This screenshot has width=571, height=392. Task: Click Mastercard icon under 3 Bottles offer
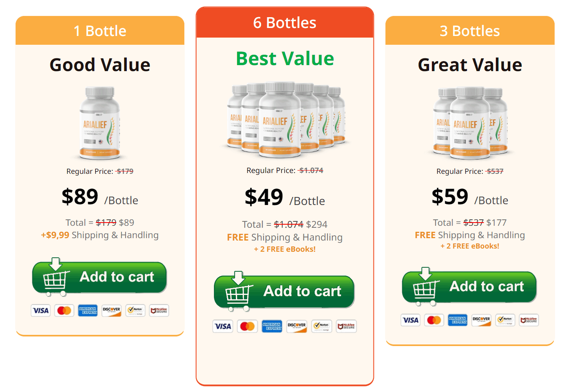tap(434, 320)
